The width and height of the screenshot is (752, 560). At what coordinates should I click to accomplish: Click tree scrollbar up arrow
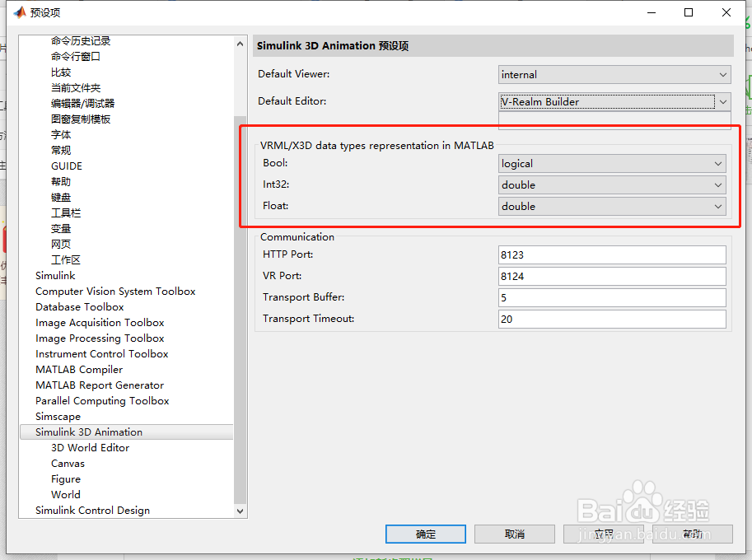pos(240,44)
